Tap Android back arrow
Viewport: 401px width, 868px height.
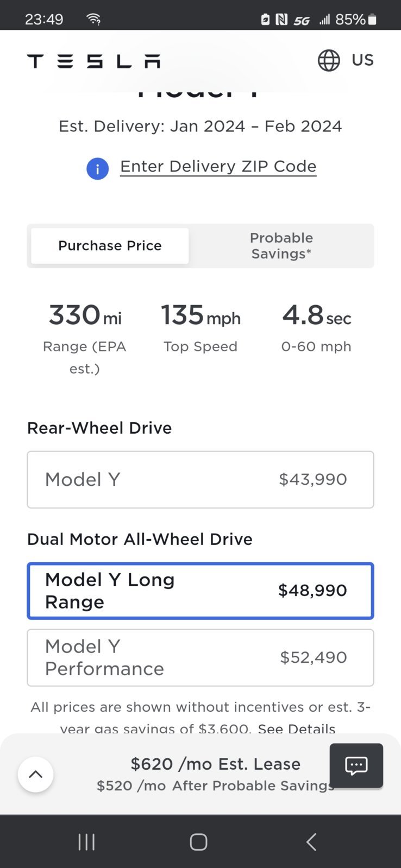(311, 842)
